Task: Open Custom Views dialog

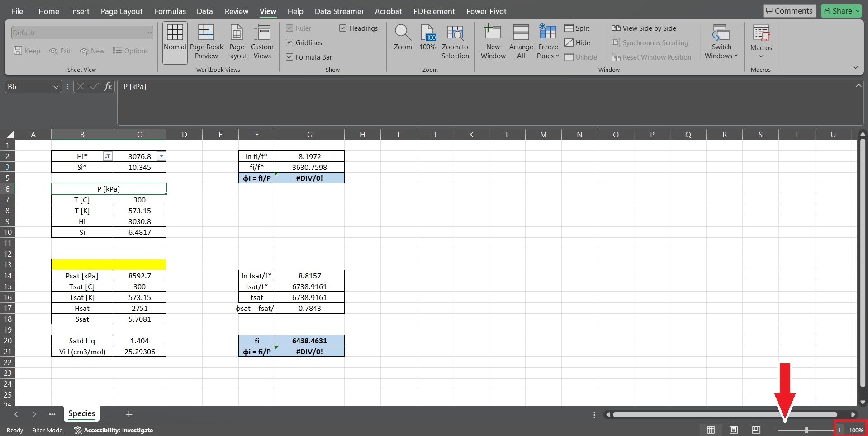Action: click(x=262, y=42)
